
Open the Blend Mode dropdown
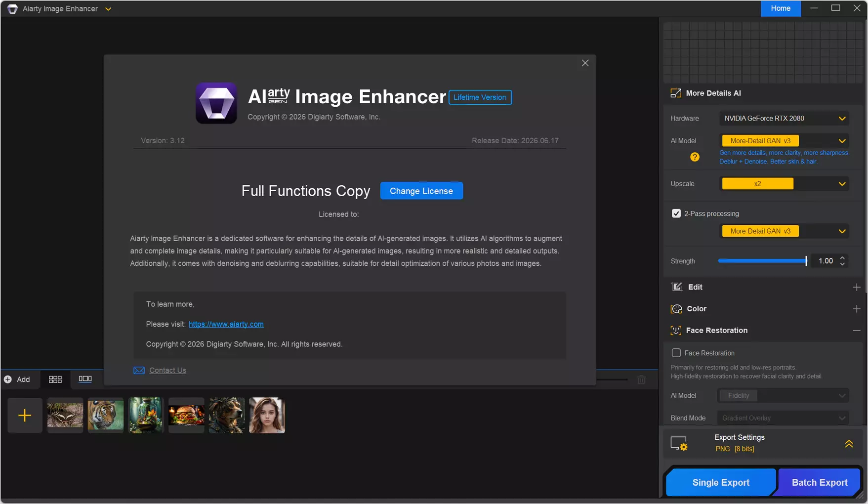tap(783, 418)
